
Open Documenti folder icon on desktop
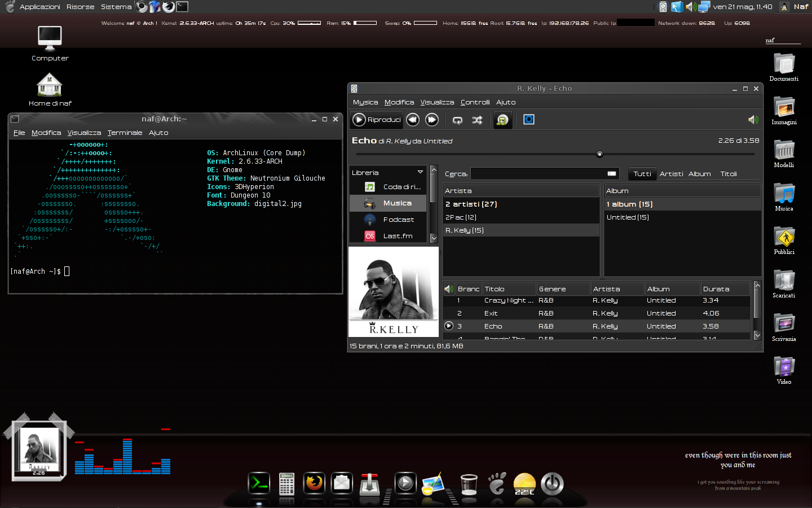[784, 67]
